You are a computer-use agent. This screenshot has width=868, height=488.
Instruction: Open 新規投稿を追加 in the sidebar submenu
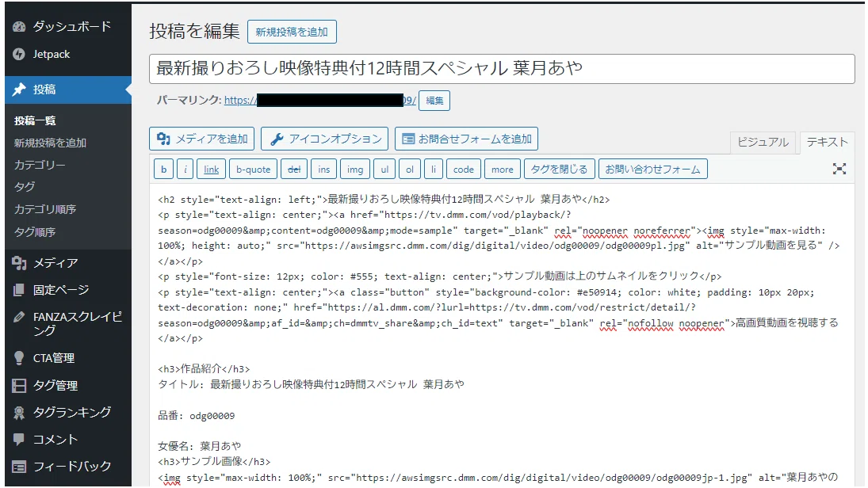(x=51, y=143)
